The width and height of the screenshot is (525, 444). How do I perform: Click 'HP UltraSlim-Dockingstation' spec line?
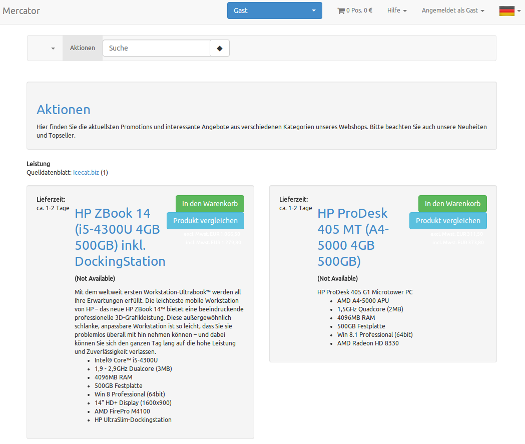tap(133, 420)
